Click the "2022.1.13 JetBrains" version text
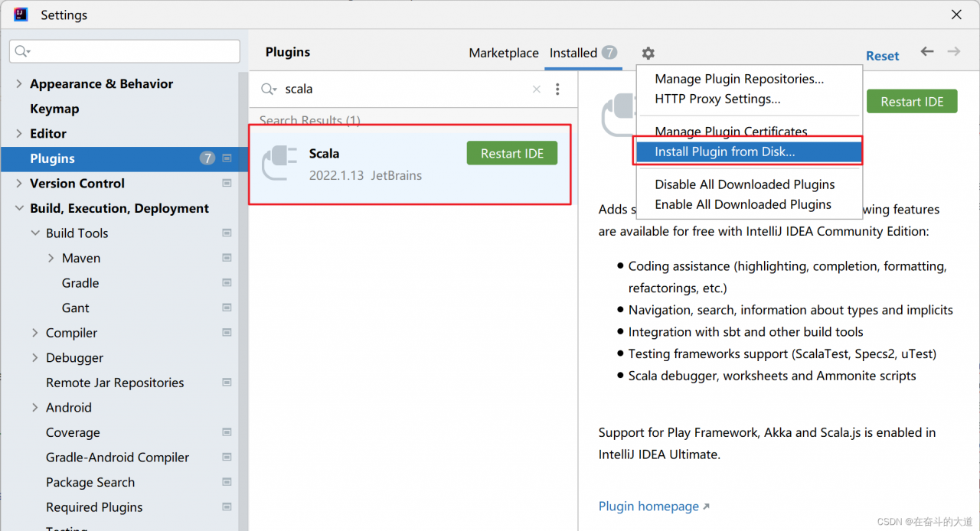This screenshot has width=980, height=531. pyautogui.click(x=365, y=175)
